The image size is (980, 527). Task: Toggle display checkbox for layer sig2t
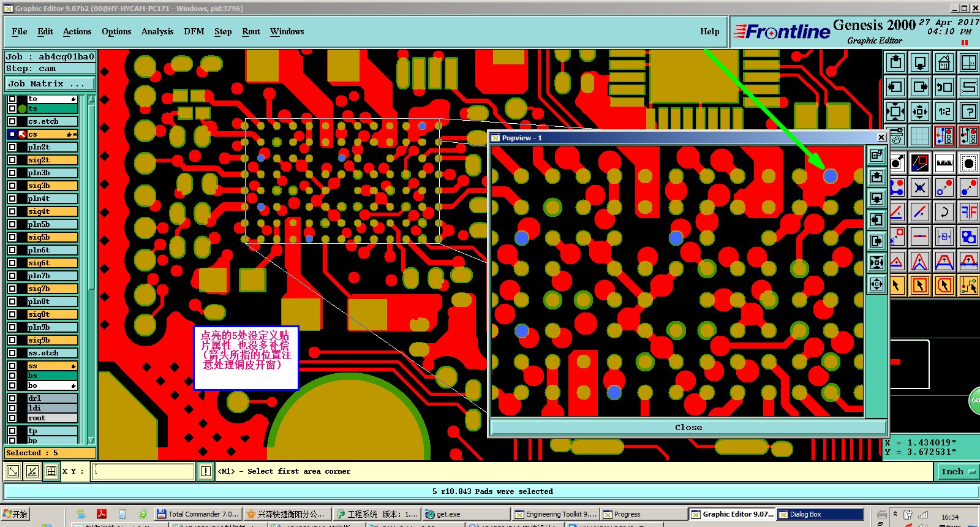[12, 160]
